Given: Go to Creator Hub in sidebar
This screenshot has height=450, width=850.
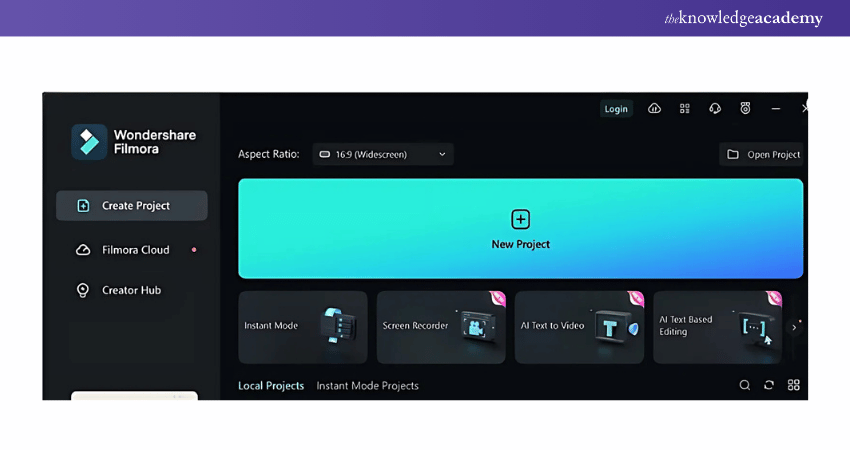Looking at the screenshot, I should coord(130,290).
